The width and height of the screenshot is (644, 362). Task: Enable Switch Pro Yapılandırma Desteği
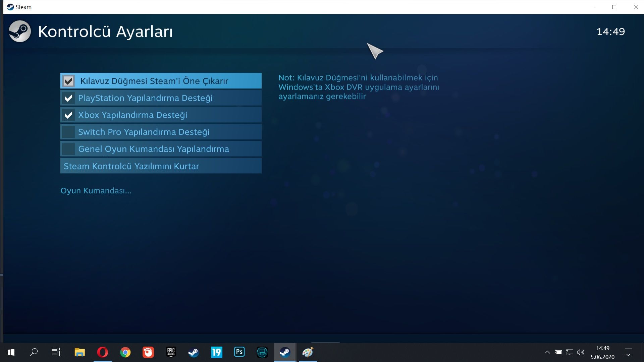point(68,132)
